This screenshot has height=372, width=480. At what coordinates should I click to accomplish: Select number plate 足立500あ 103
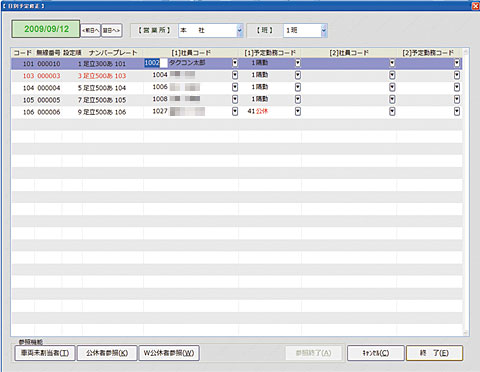pos(104,76)
